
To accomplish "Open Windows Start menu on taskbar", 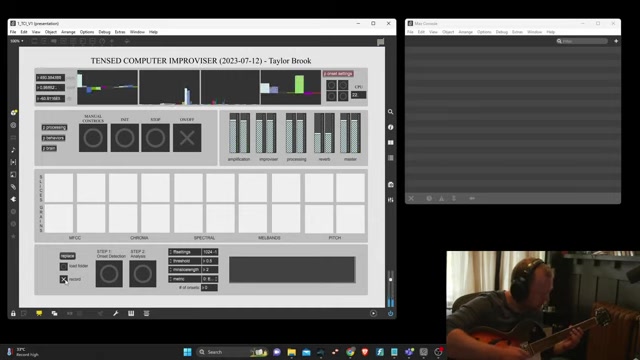I will [187, 352].
